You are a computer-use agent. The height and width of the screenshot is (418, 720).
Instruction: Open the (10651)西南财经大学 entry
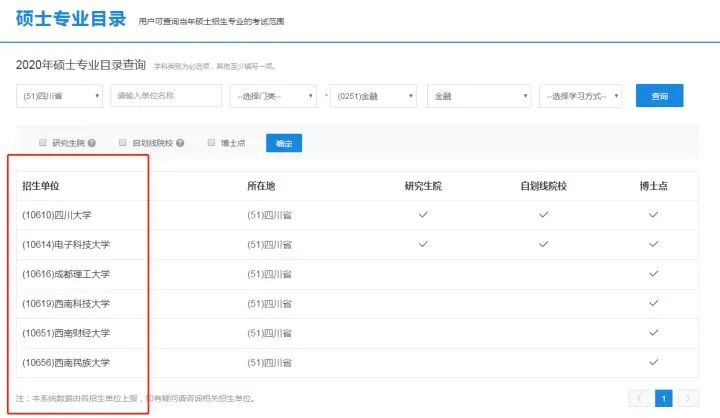click(x=66, y=333)
